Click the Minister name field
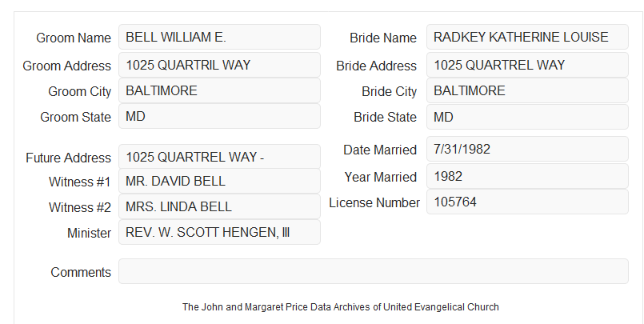Image resolution: width=644 pixels, height=324 pixels. [x=219, y=232]
